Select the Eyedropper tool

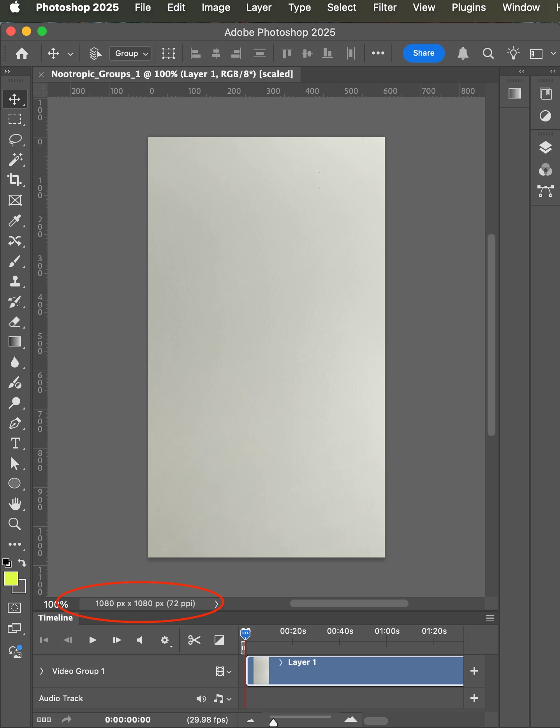15,220
